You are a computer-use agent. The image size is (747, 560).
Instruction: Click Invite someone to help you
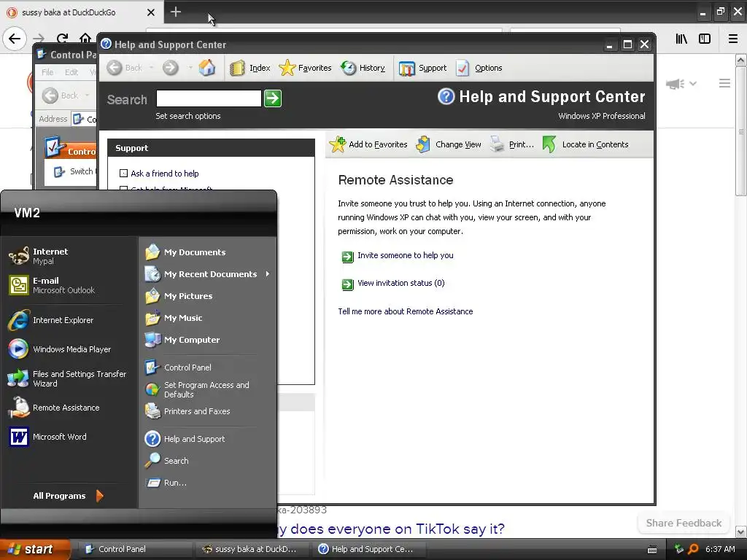(406, 255)
